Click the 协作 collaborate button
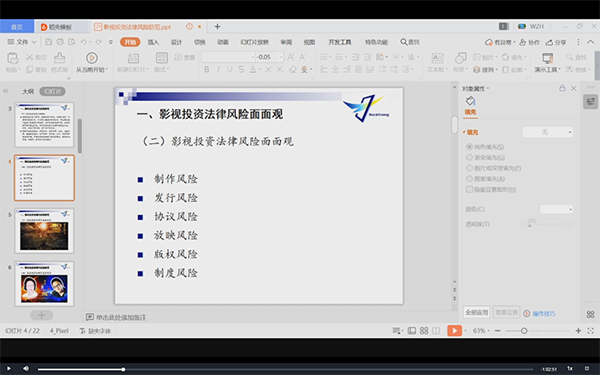This screenshot has height=375, width=600. (x=529, y=42)
